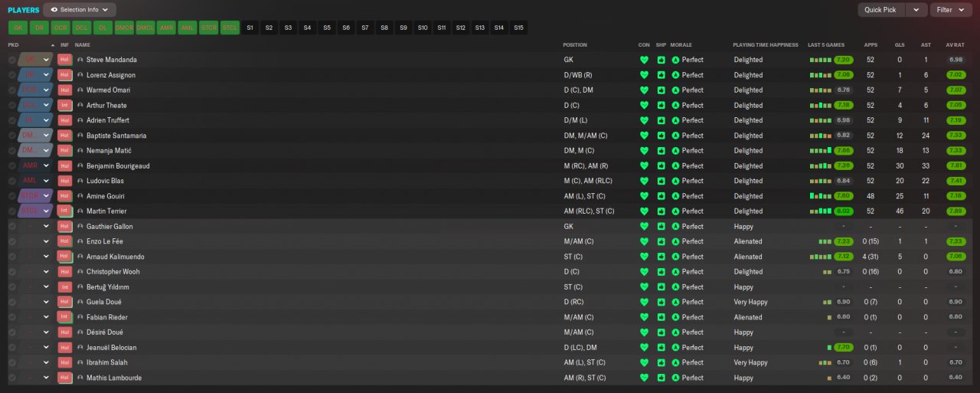Click the morale icon for Désiré Doué

point(675,332)
